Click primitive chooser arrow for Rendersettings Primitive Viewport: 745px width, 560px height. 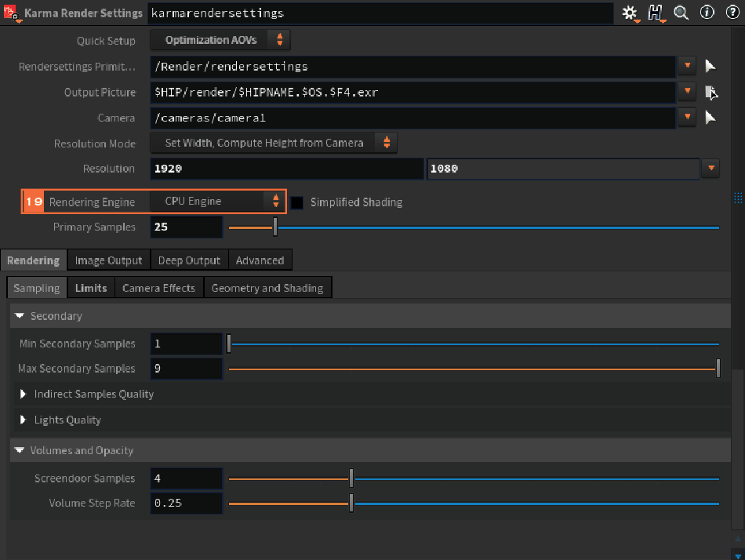[x=710, y=66]
